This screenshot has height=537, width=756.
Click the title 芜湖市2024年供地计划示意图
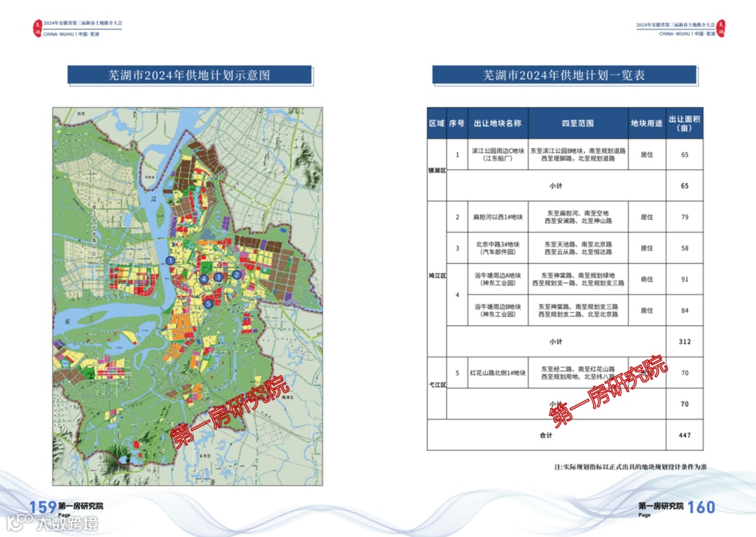tap(190, 75)
